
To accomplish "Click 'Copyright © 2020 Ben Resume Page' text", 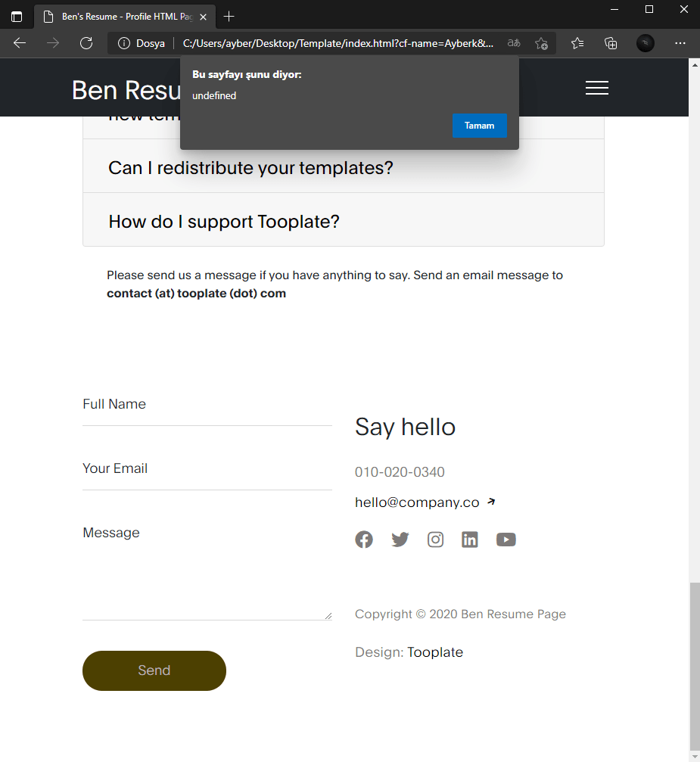I will [x=460, y=614].
